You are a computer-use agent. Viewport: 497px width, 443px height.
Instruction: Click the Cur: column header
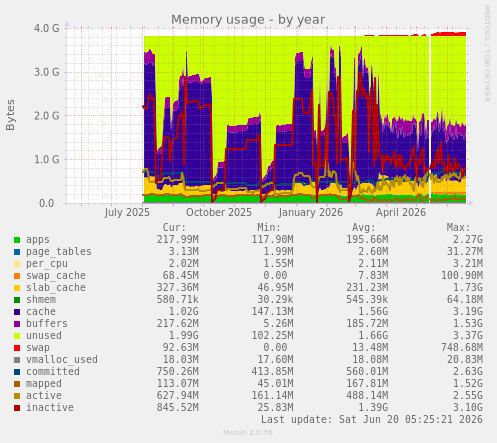tap(174, 228)
